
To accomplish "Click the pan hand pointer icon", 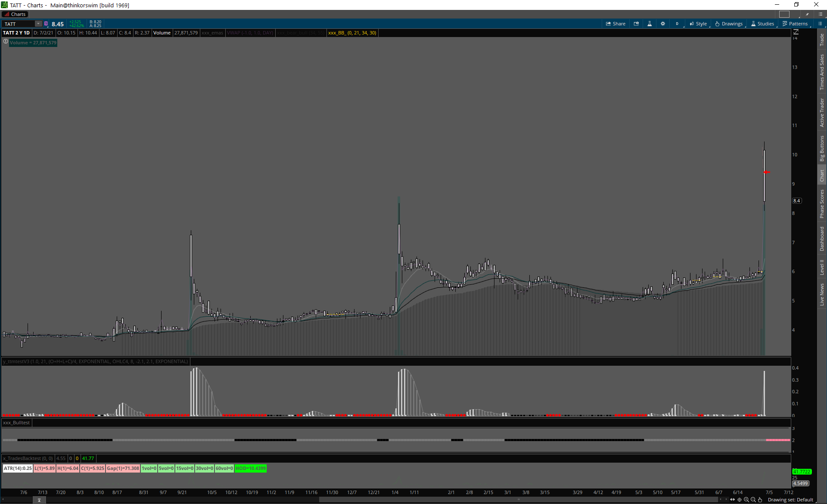I will tap(760, 500).
